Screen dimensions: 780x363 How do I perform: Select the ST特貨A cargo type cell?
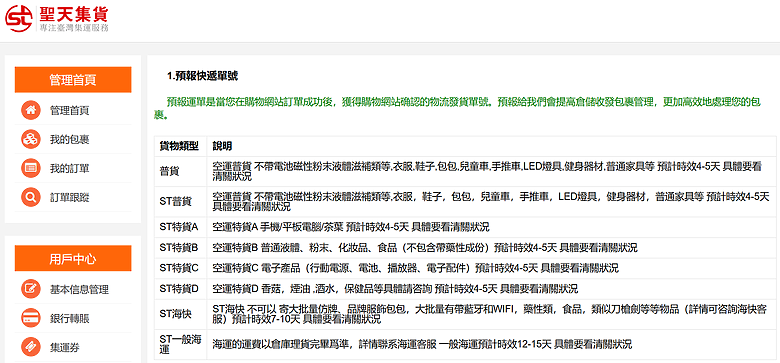(180, 227)
